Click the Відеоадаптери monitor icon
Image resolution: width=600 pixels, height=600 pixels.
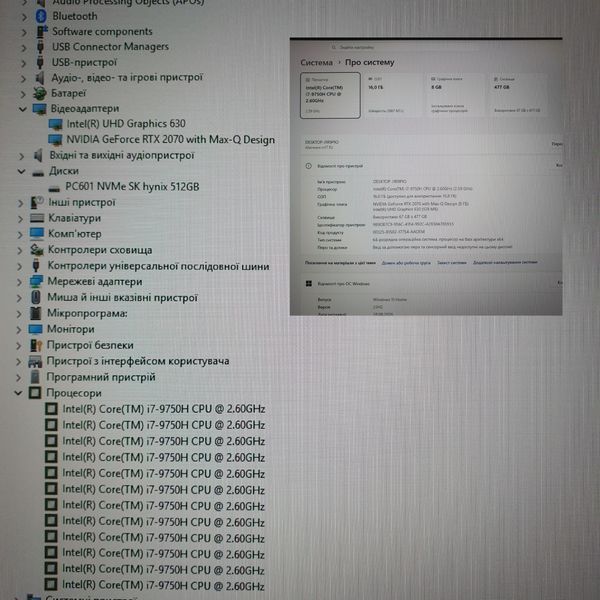(39, 109)
